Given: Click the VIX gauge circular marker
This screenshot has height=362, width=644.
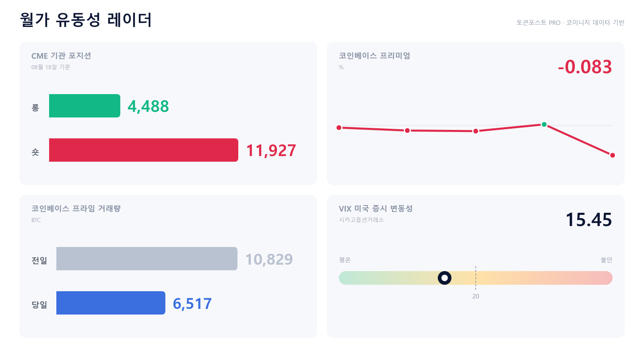Looking at the screenshot, I should 444,278.
